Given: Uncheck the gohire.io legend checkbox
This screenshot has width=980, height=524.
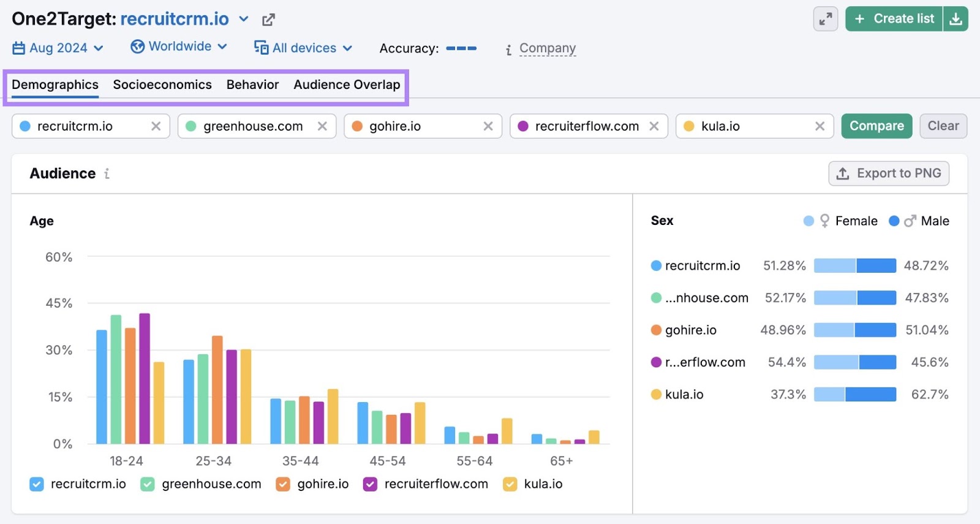Looking at the screenshot, I should point(283,484).
